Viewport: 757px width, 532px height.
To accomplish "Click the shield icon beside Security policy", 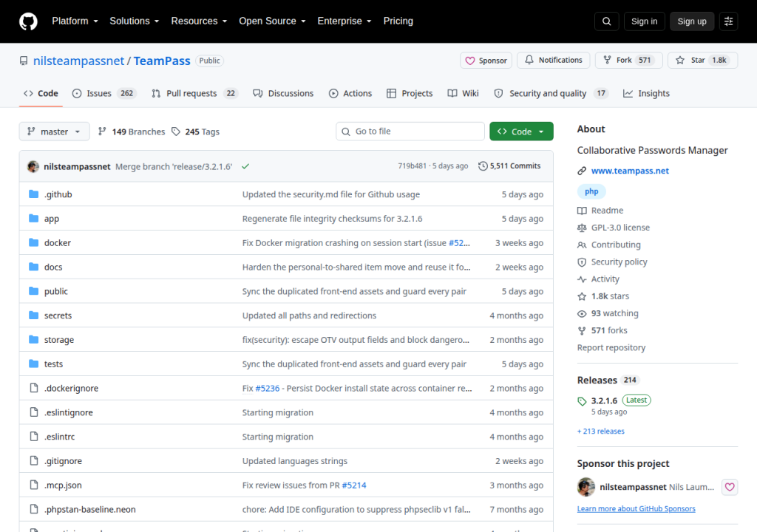I will click(582, 262).
